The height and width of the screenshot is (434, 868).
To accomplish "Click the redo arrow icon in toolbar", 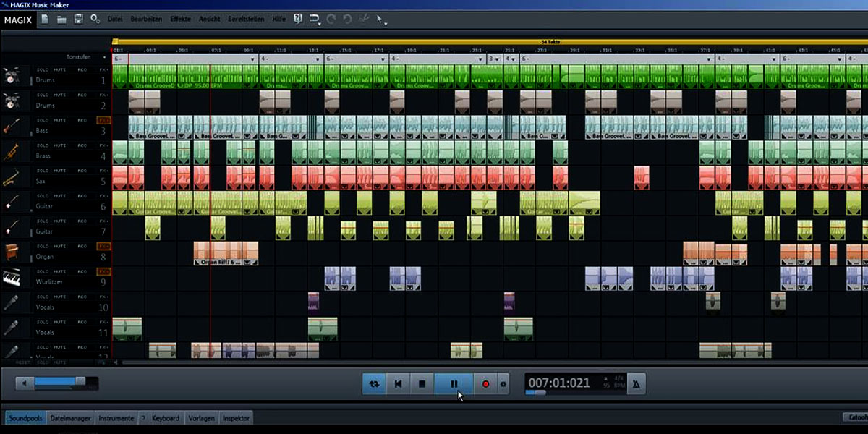I will (x=349, y=19).
